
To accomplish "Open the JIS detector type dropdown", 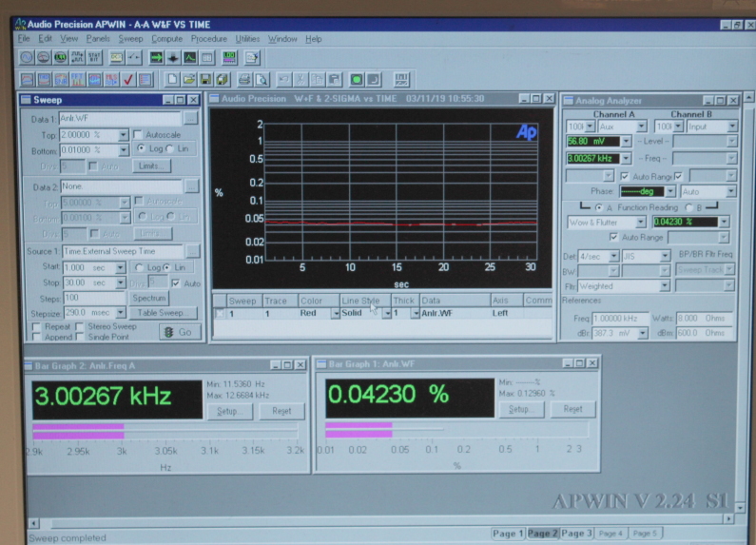I will (x=665, y=256).
